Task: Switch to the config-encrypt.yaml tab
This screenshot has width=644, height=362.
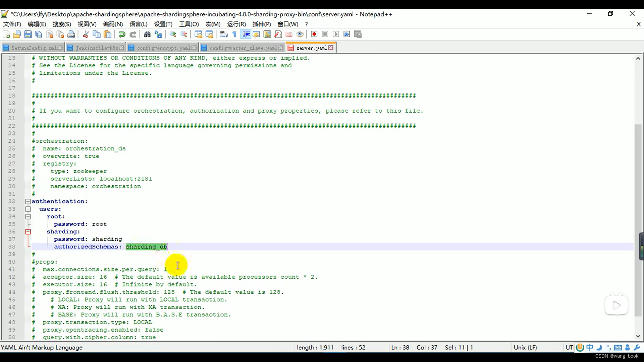Action: coord(163,48)
